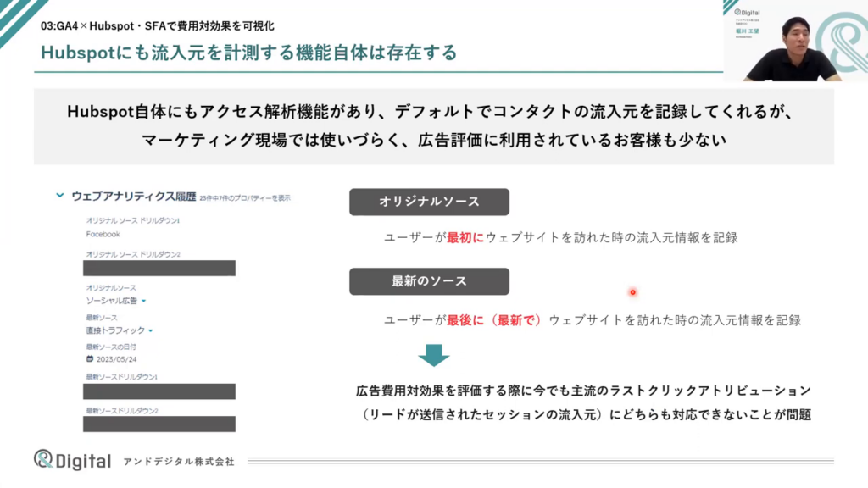The image size is (868, 488).
Task: Collapse the ウェブアナリティクス履歴 section chevron
Action: point(59,196)
